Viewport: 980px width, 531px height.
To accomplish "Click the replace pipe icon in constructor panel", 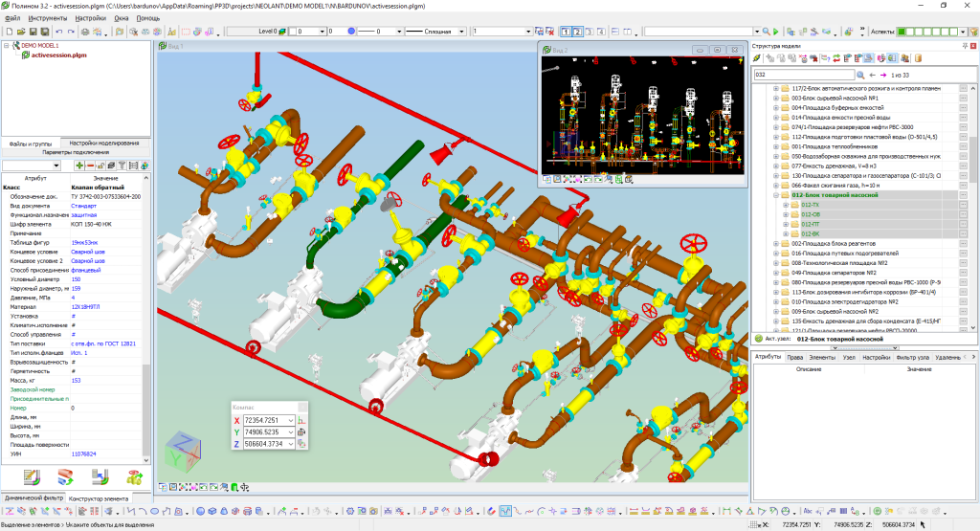I will coord(66,478).
